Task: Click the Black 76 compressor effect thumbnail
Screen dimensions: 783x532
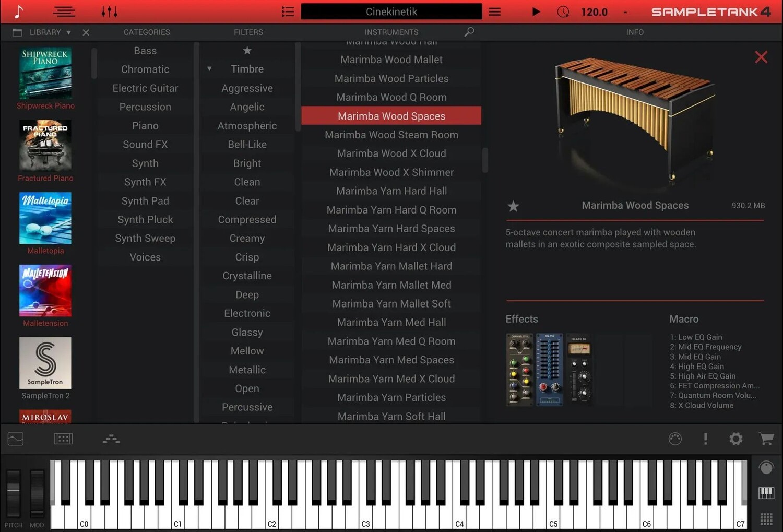Action: pos(579,370)
